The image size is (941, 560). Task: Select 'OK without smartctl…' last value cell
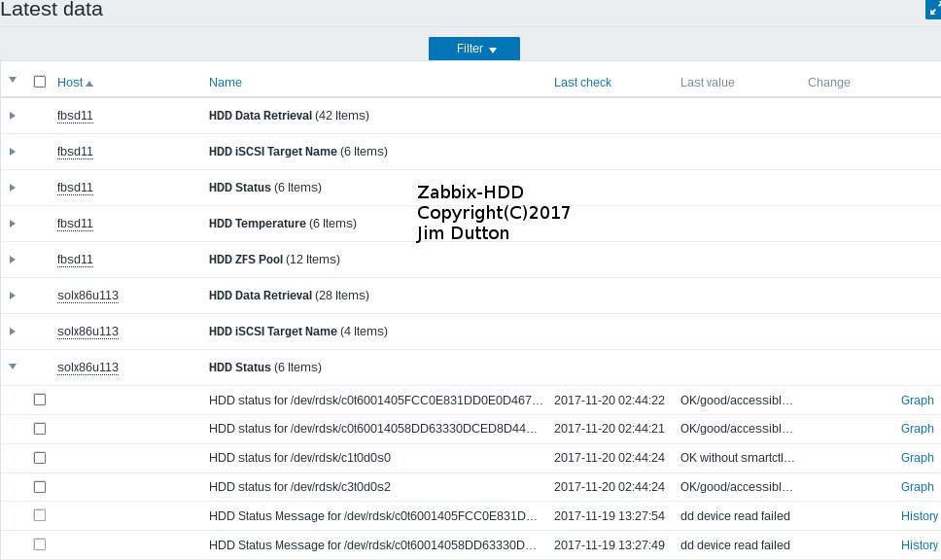(x=737, y=457)
